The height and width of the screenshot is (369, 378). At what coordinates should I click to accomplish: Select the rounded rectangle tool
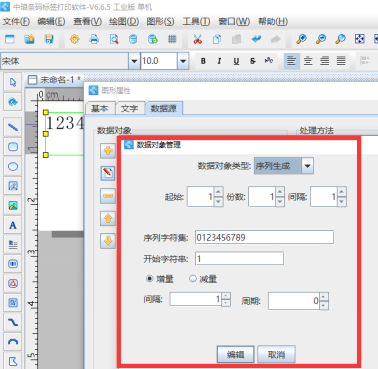pyautogui.click(x=13, y=147)
